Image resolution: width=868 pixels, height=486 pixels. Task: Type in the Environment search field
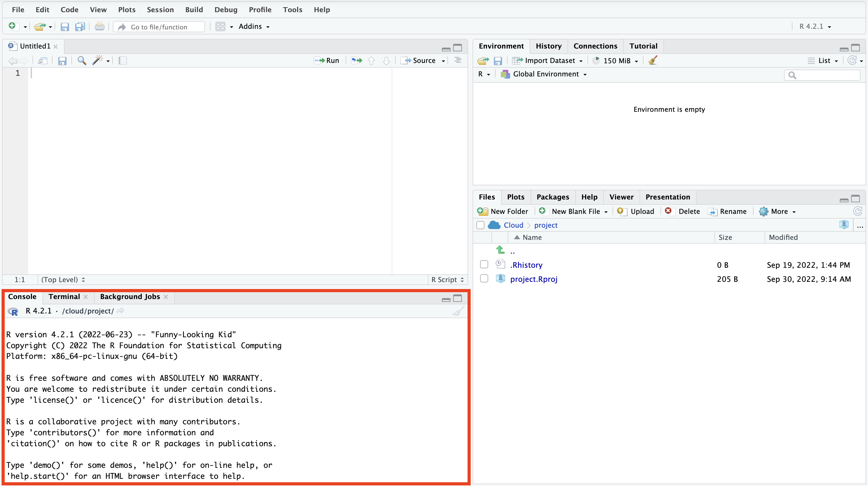click(x=822, y=75)
